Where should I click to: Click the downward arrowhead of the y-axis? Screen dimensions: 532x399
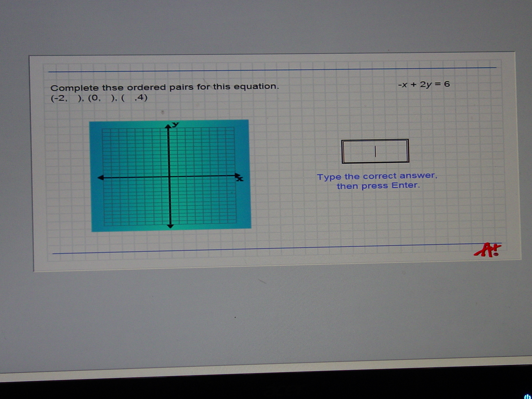[170, 226]
